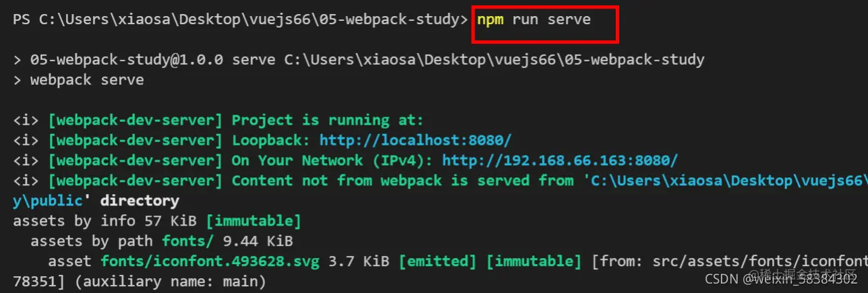The width and height of the screenshot is (868, 293).
Task: Click 'On Your Network (IPv4):' label
Action: click(x=332, y=161)
